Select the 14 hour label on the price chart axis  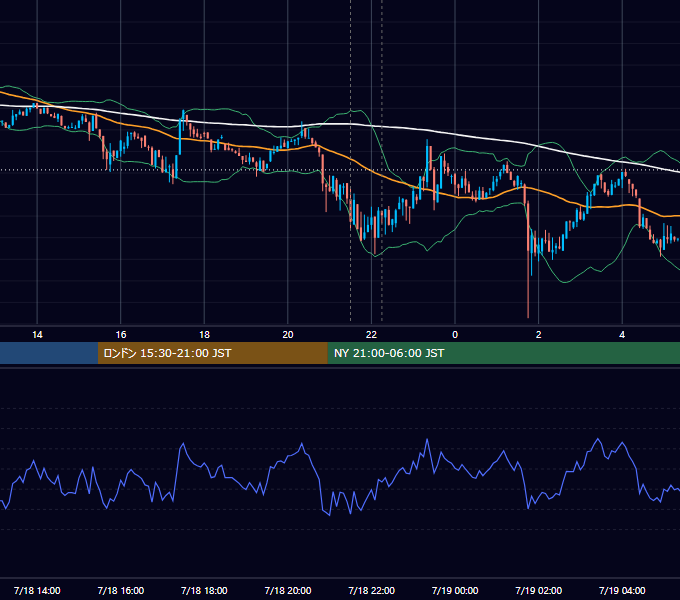[37, 335]
